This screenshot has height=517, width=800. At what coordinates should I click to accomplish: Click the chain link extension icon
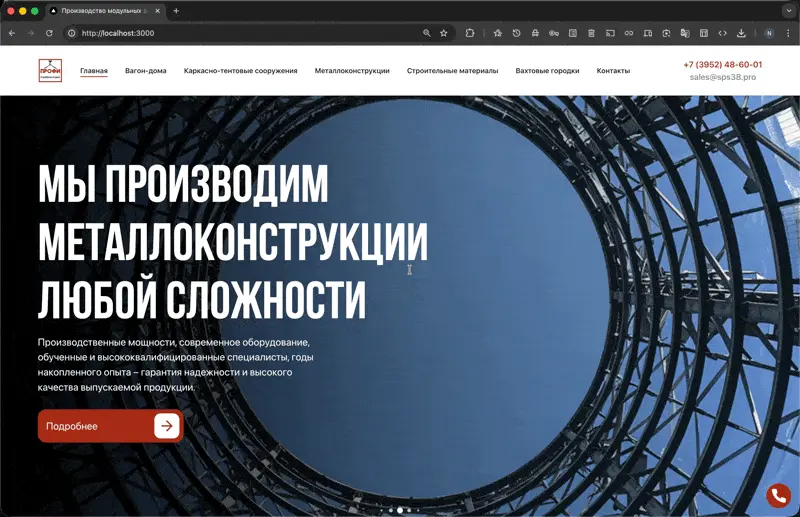[x=629, y=33]
